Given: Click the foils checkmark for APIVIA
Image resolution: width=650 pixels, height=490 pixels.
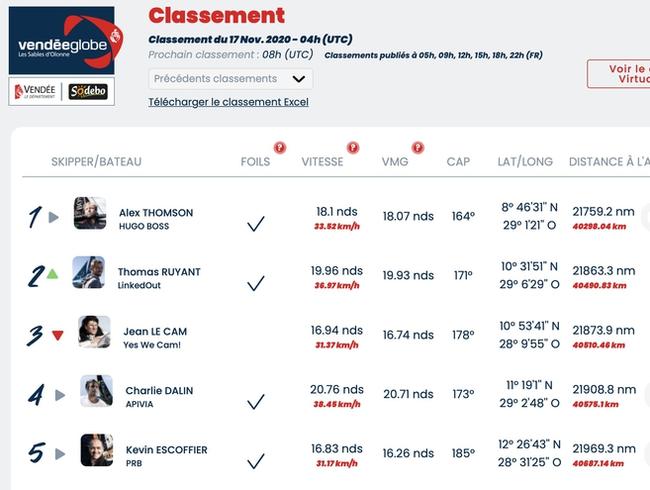Looking at the screenshot, I should pos(256,402).
